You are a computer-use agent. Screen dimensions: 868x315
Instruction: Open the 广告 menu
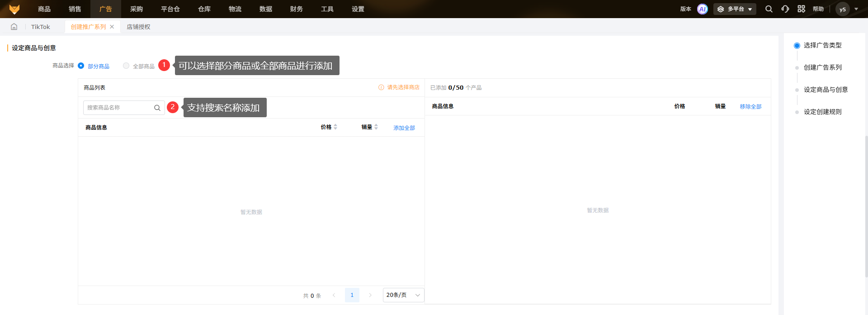(x=106, y=9)
